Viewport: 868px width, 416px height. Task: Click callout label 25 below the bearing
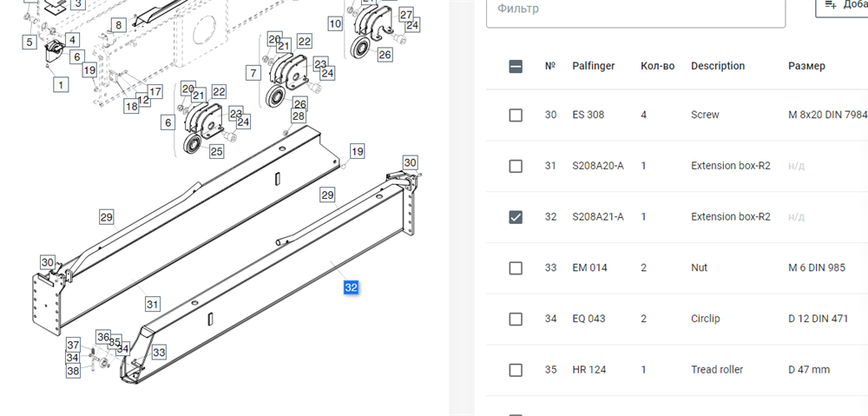tap(216, 150)
